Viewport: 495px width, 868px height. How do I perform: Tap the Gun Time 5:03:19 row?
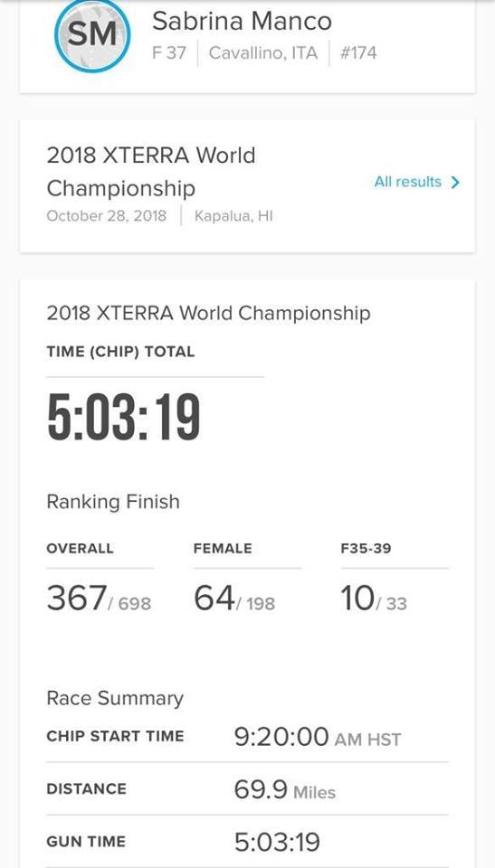click(x=247, y=842)
